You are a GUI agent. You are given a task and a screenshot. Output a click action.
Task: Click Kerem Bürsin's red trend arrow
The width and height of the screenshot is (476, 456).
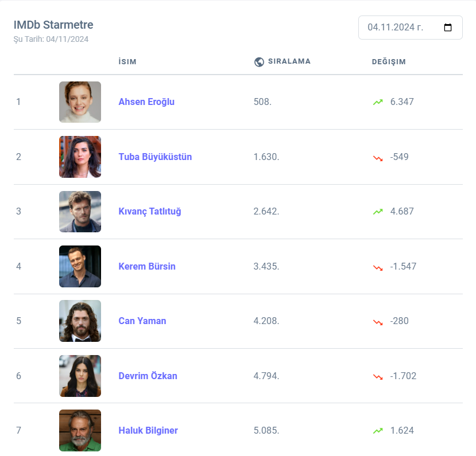(x=377, y=267)
